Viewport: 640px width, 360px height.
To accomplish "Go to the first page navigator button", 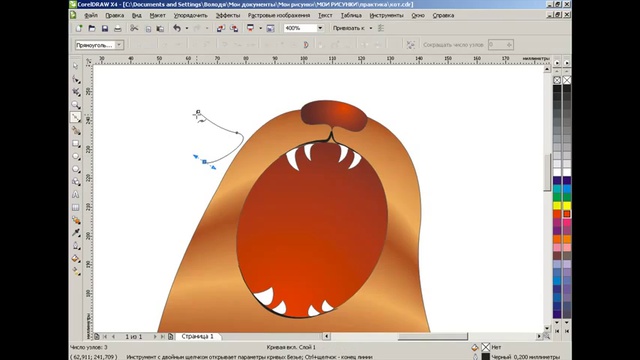I will coord(105,337).
